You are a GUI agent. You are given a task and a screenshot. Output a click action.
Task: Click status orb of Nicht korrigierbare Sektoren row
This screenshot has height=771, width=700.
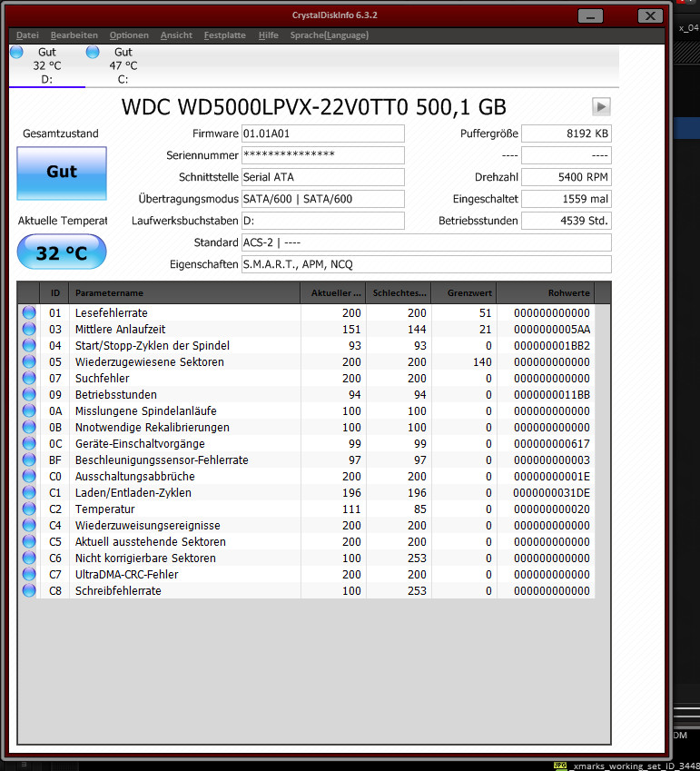pyautogui.click(x=29, y=558)
